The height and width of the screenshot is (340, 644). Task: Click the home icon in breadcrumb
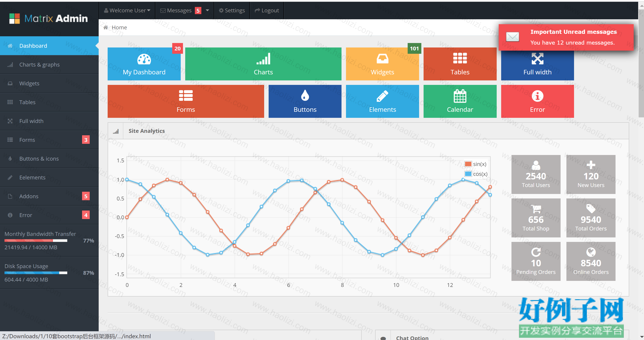coord(106,28)
